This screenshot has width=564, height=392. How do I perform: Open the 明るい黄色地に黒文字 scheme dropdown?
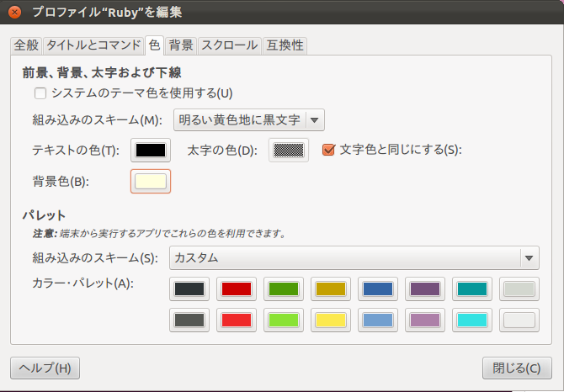(249, 120)
